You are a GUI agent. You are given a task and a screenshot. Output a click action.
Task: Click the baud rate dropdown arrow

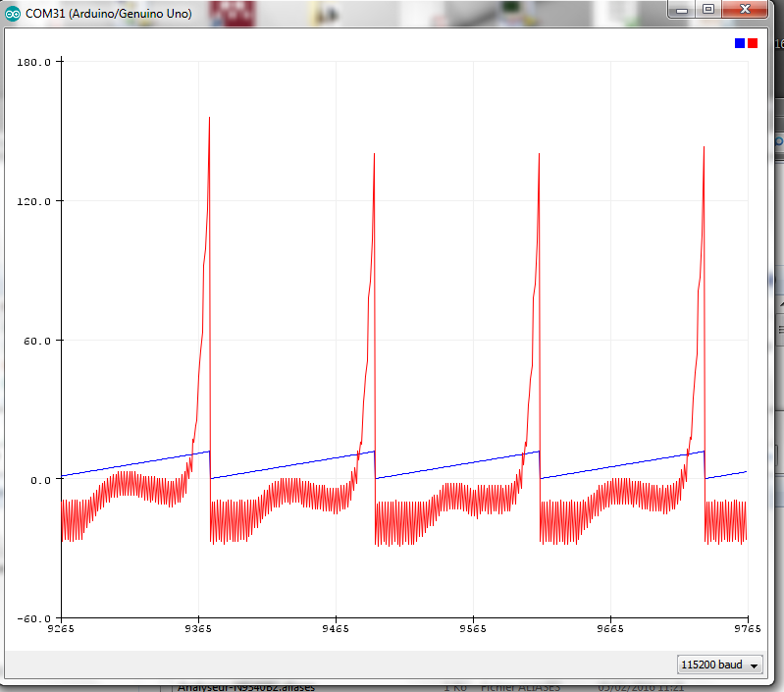coord(754,665)
